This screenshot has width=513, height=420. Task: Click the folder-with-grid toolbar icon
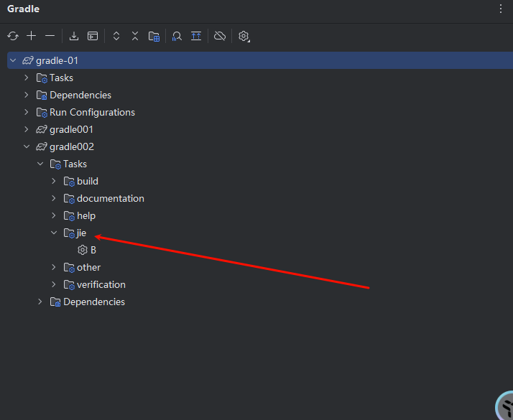click(154, 37)
